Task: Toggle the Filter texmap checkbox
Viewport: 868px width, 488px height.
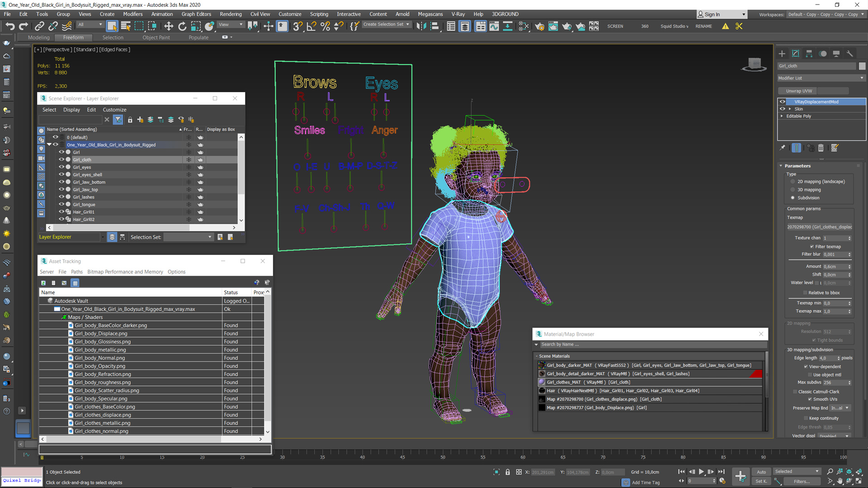Action: 812,247
